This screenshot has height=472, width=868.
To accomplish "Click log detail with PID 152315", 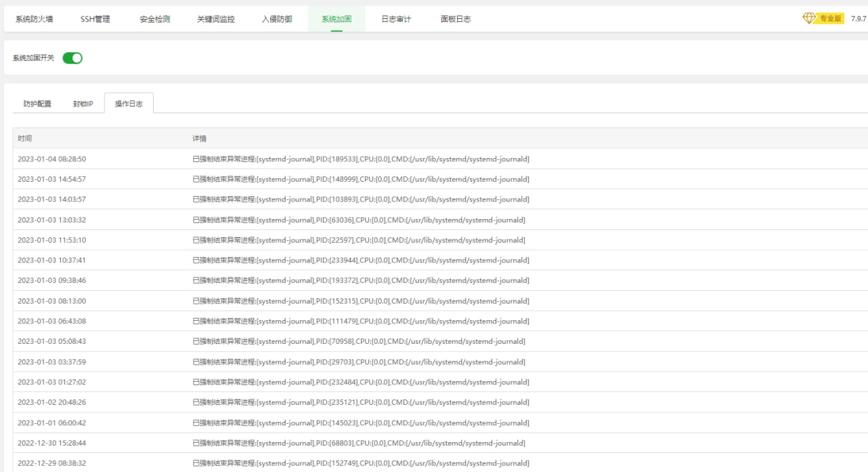I will [x=361, y=301].
